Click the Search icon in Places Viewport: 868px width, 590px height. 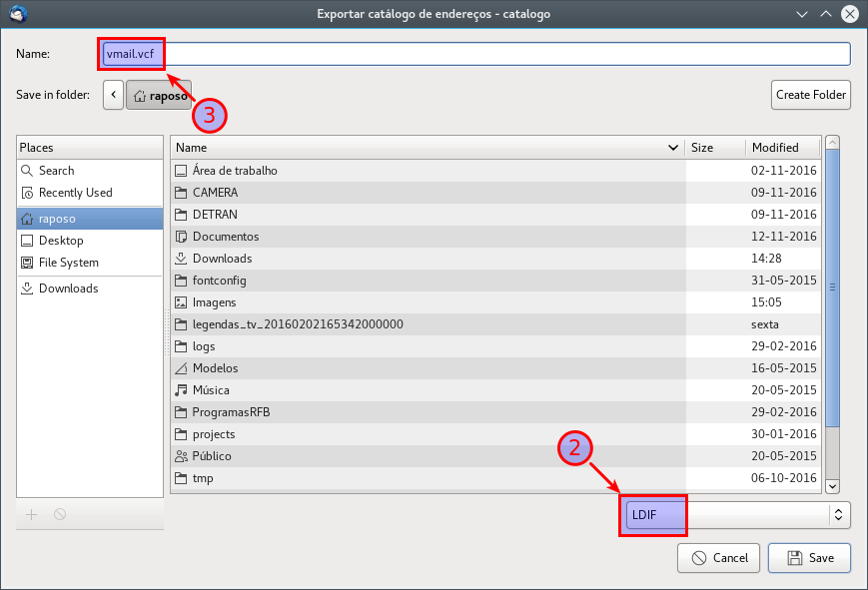tap(28, 171)
